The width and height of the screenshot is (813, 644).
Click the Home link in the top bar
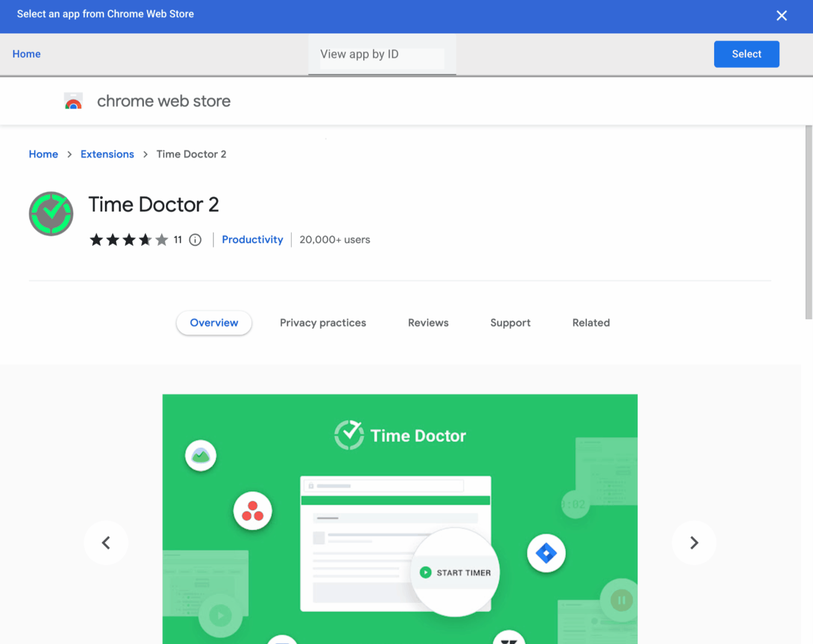(27, 54)
